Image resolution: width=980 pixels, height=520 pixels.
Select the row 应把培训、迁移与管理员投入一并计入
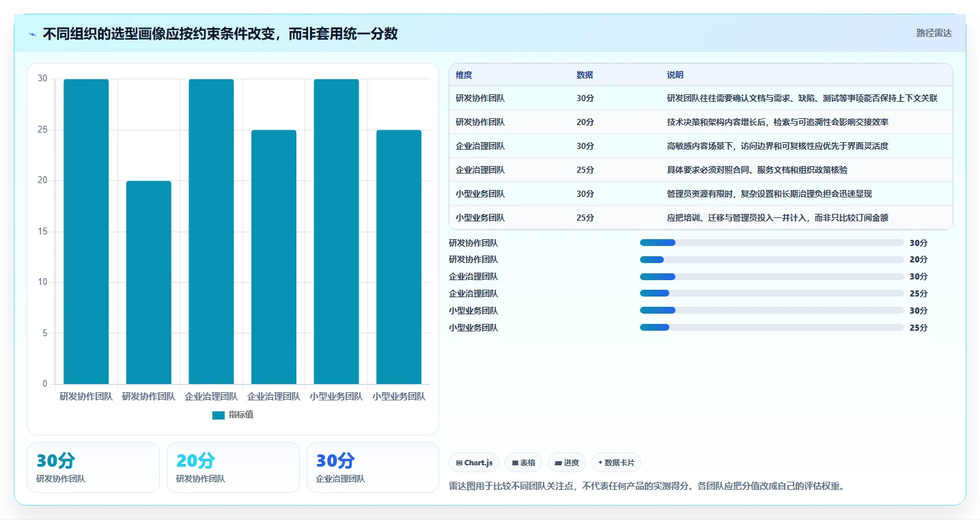pos(701,218)
